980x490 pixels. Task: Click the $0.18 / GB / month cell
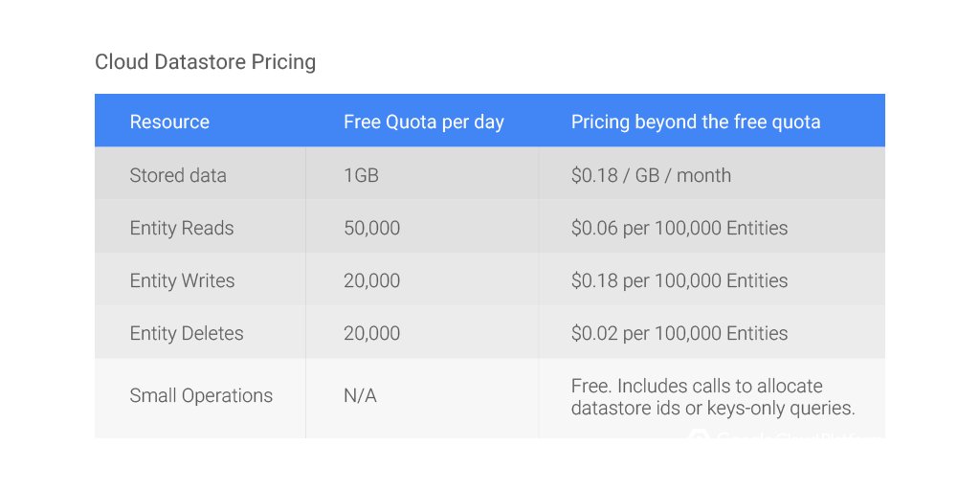point(651,175)
